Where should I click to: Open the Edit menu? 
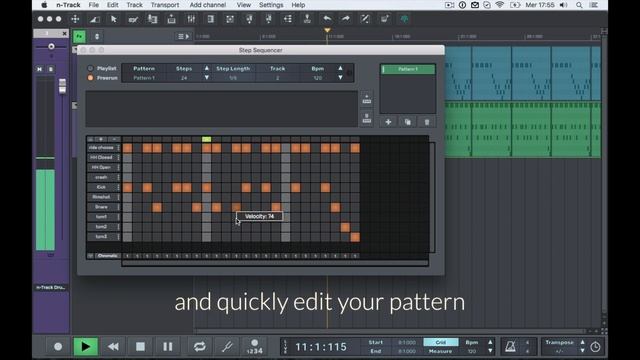coord(112,5)
